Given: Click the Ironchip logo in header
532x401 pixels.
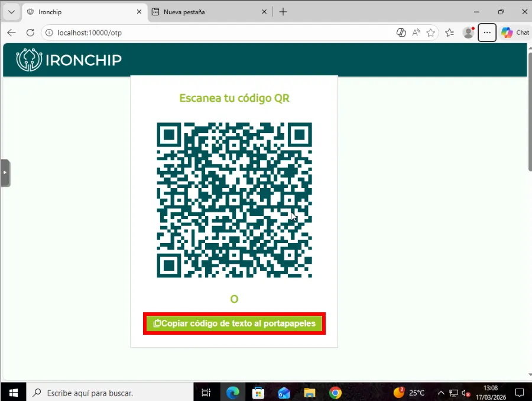Looking at the screenshot, I should pos(69,60).
